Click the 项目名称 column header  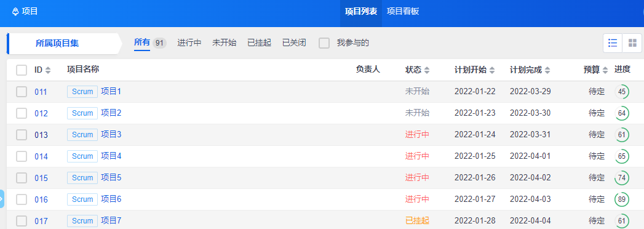83,70
